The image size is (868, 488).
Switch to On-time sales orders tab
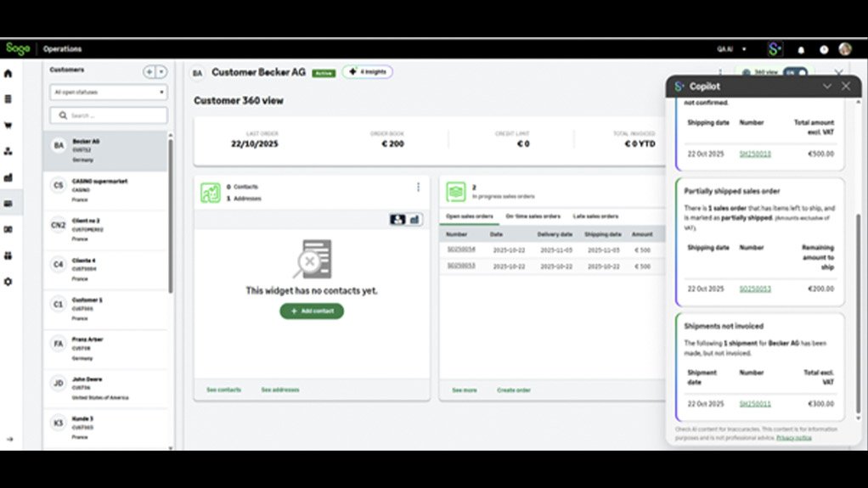click(x=533, y=216)
